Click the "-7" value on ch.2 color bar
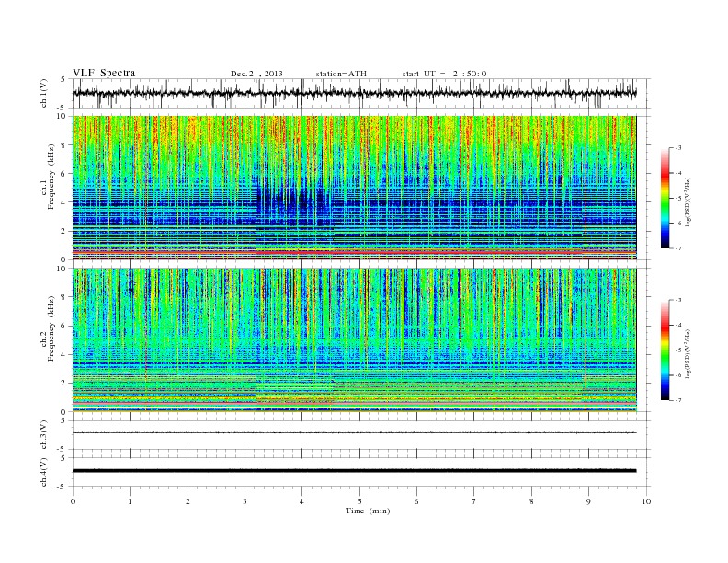Screen dimensions: 728x563 [x=678, y=400]
